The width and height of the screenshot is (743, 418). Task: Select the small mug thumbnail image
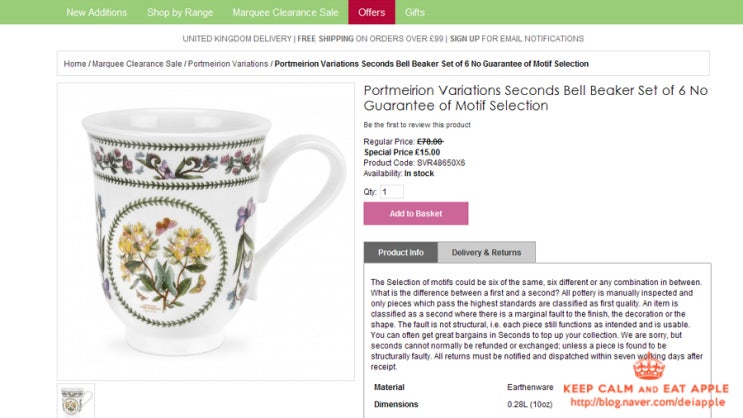click(x=75, y=400)
